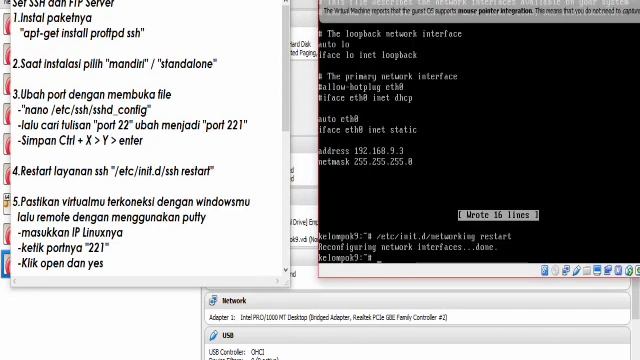640x360 pixels.
Task: Open the Network section header in VirtualBox details
Action: [417, 301]
